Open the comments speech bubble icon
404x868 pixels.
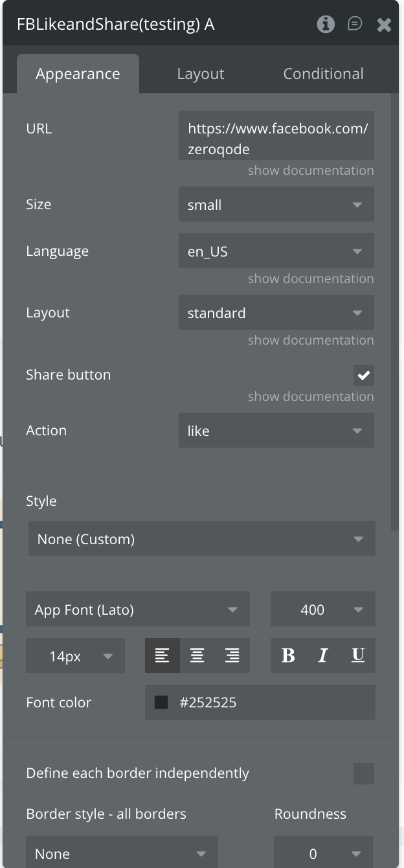pyautogui.click(x=355, y=25)
